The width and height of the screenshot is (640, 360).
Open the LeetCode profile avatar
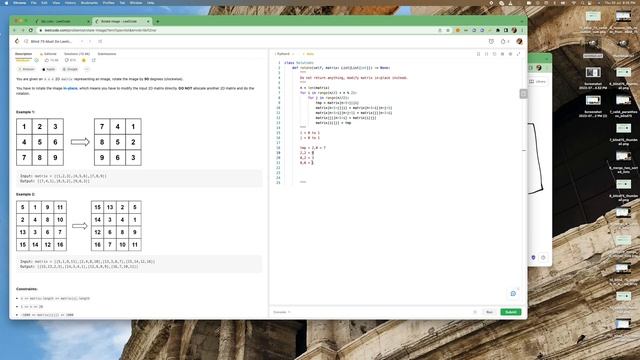click(x=519, y=41)
